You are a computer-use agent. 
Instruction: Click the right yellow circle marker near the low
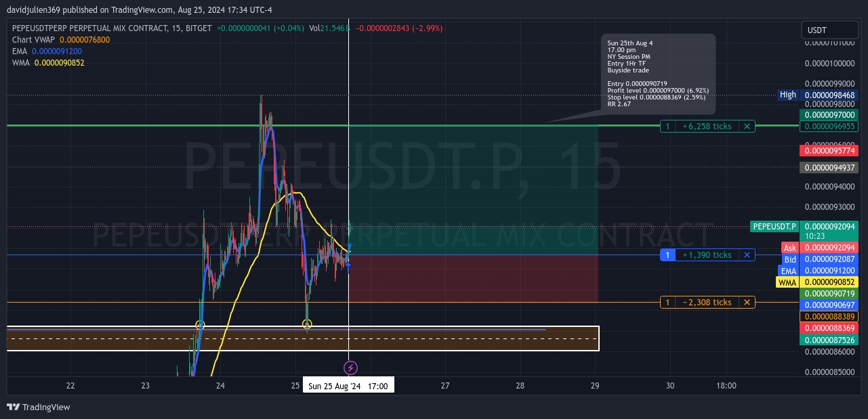click(x=307, y=324)
